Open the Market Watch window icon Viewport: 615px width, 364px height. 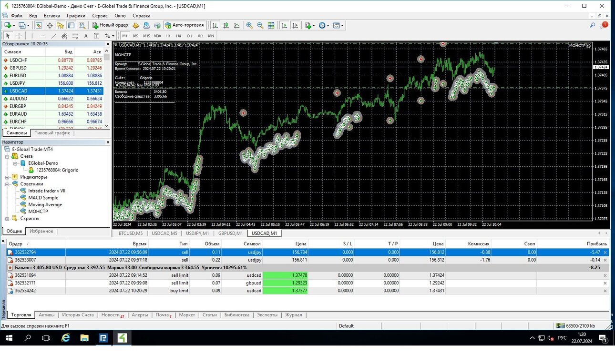[39, 25]
